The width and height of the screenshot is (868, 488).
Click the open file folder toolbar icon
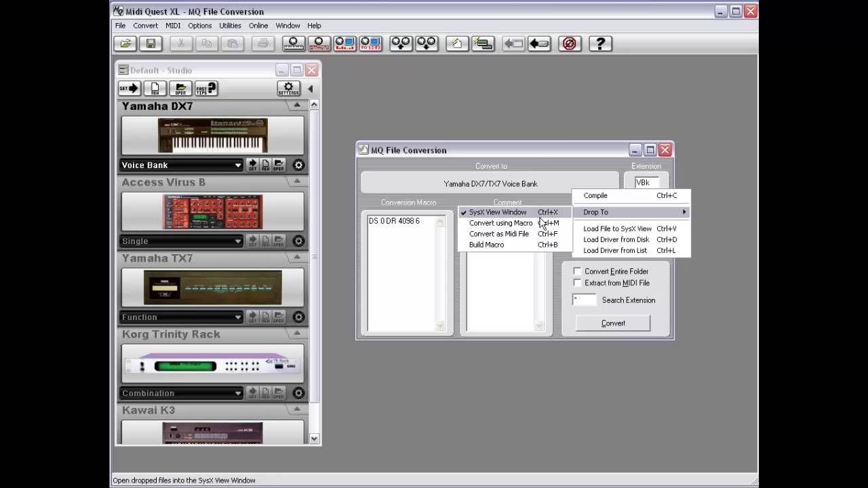pyautogui.click(x=125, y=43)
